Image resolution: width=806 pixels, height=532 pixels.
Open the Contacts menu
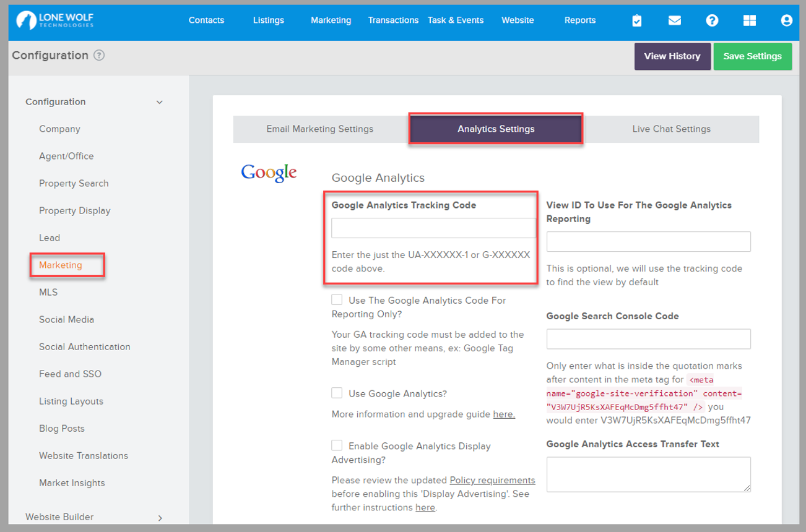pyautogui.click(x=206, y=20)
